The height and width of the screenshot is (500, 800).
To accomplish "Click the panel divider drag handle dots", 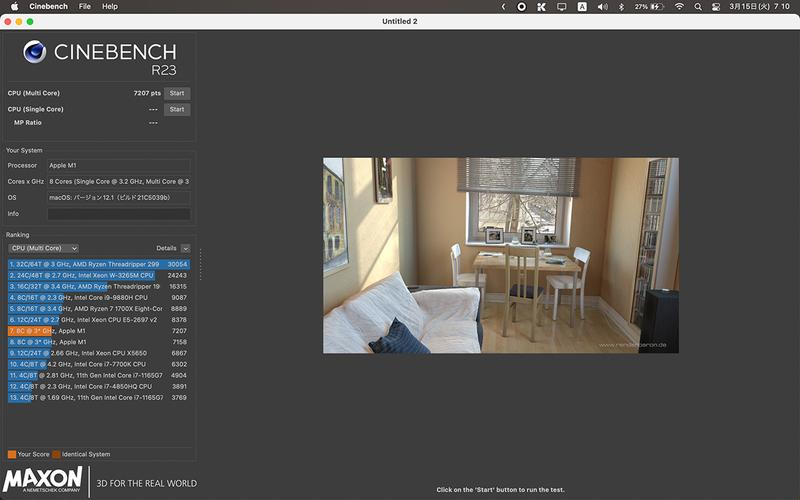I will (201, 264).
